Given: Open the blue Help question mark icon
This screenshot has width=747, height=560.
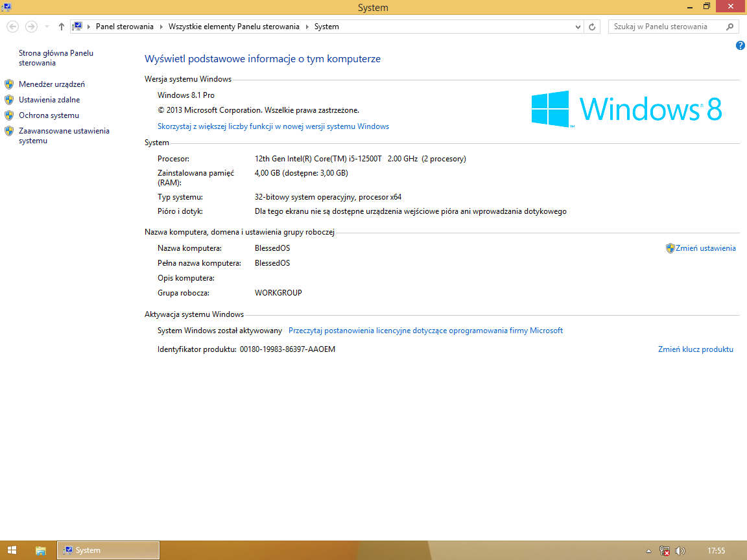Looking at the screenshot, I should tap(740, 45).
